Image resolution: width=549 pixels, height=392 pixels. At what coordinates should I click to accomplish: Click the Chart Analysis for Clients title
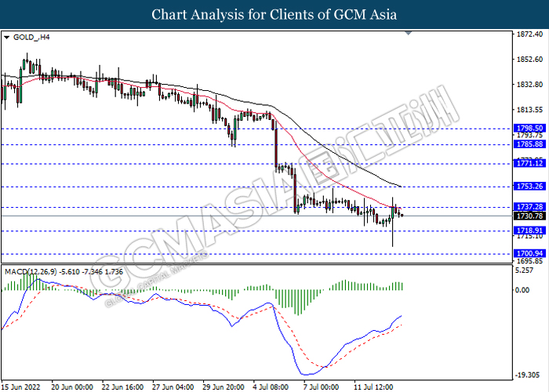point(274,15)
